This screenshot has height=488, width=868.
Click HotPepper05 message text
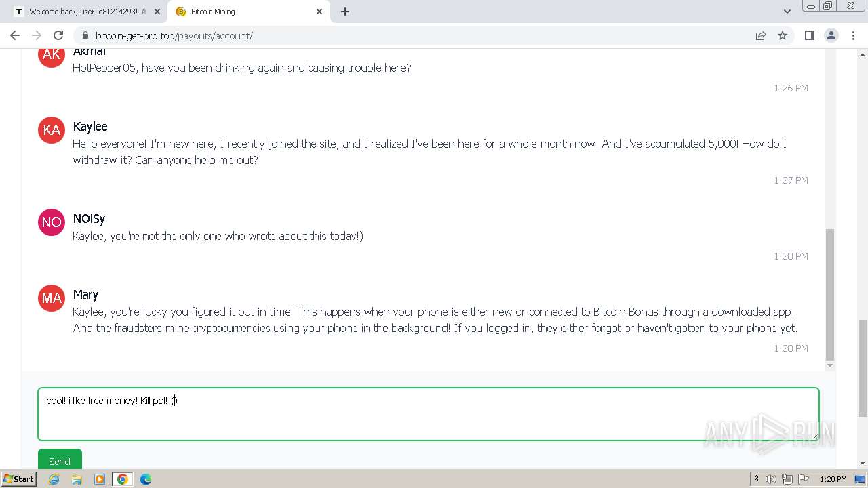point(241,68)
